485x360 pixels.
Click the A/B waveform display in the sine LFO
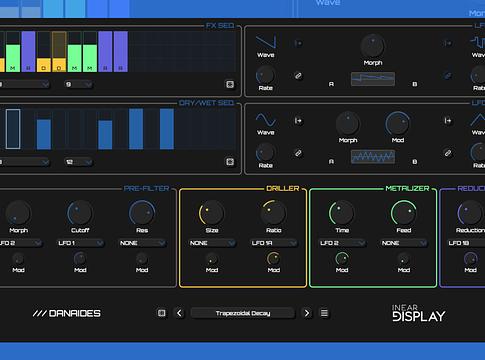click(373, 157)
